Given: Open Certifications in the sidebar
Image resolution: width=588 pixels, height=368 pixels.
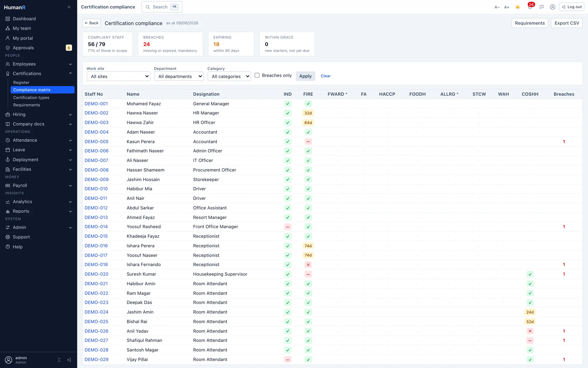Looking at the screenshot, I should pos(39,73).
